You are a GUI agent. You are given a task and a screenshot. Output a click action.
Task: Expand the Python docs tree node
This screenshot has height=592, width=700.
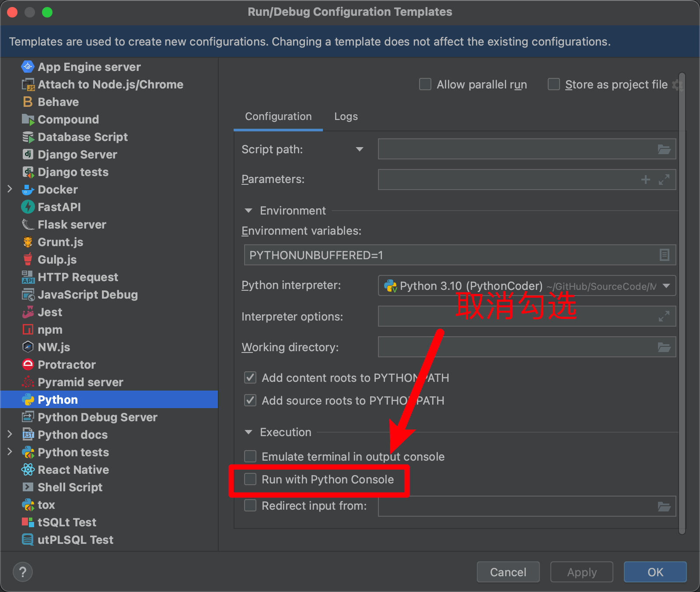click(x=10, y=434)
